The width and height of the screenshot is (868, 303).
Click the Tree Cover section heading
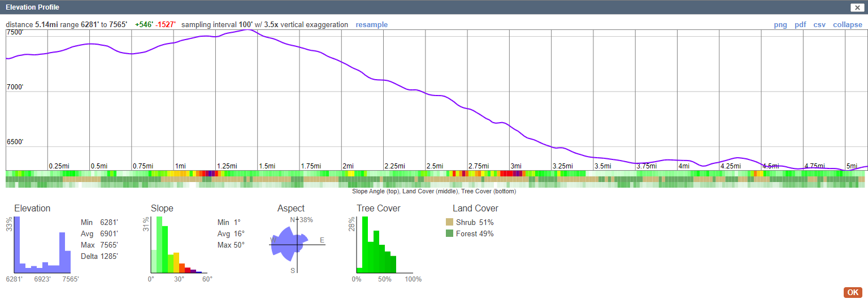click(379, 209)
